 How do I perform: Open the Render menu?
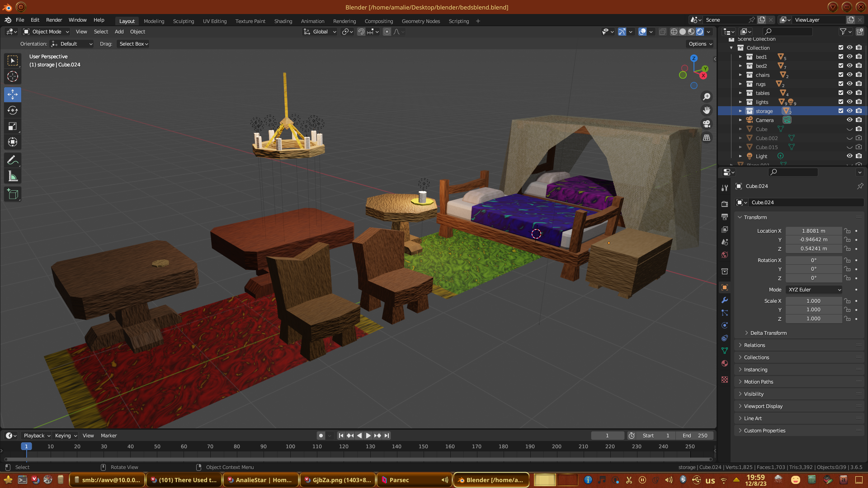(x=54, y=20)
